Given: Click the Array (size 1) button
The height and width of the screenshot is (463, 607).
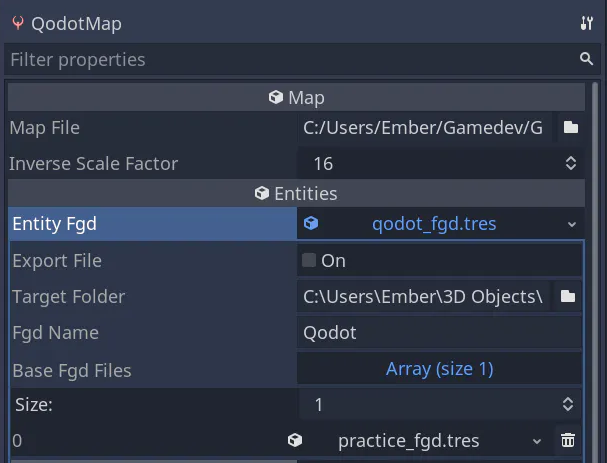Looking at the screenshot, I should point(439,369).
